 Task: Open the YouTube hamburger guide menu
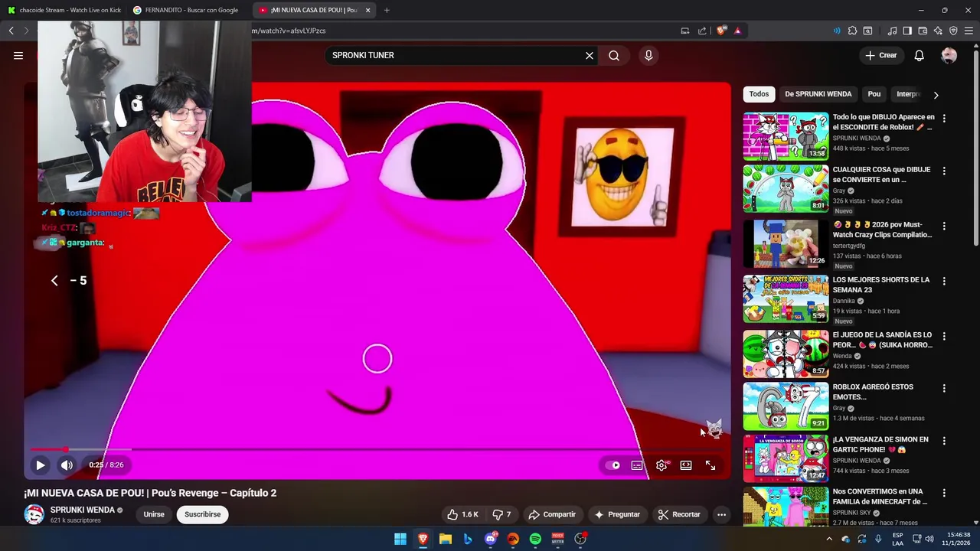[x=18, y=55]
